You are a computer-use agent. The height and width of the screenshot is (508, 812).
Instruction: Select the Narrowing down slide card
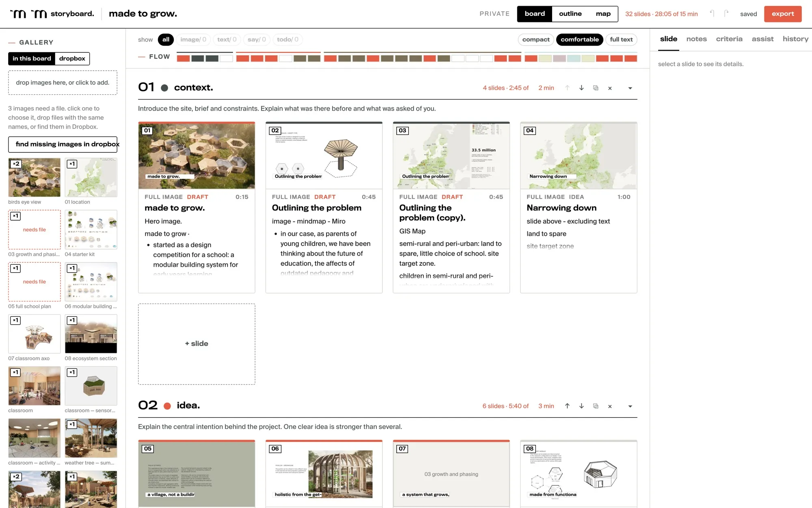[x=579, y=207]
